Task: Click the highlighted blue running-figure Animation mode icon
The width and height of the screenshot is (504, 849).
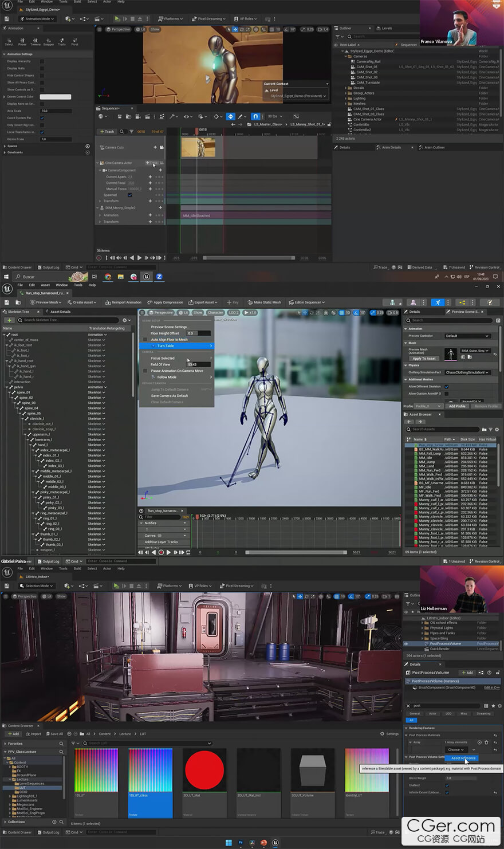Action: tap(438, 302)
